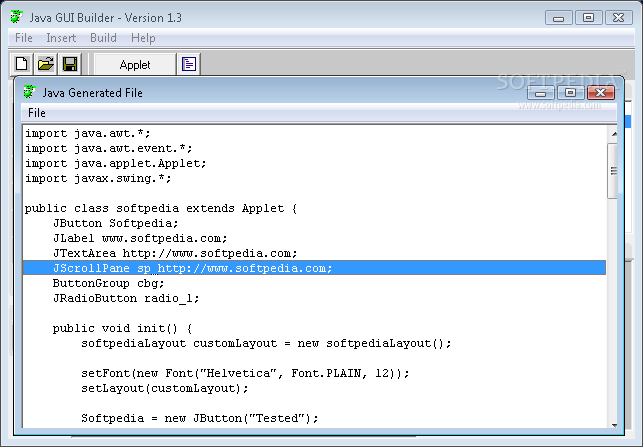Click the Applet toolbar button
643x447 pixels.
(135, 65)
